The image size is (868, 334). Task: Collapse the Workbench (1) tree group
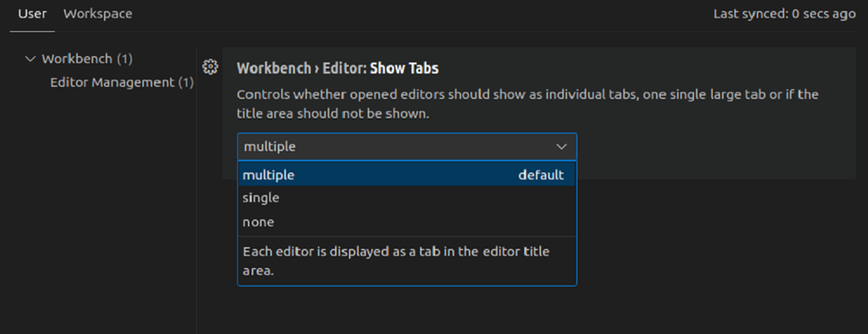[31, 59]
